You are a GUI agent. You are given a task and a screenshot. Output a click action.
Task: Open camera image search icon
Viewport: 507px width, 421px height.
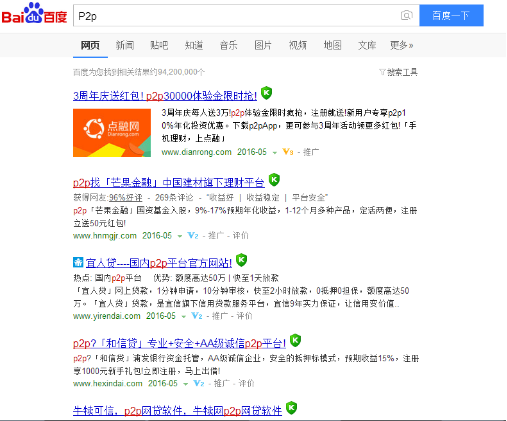pyautogui.click(x=406, y=15)
